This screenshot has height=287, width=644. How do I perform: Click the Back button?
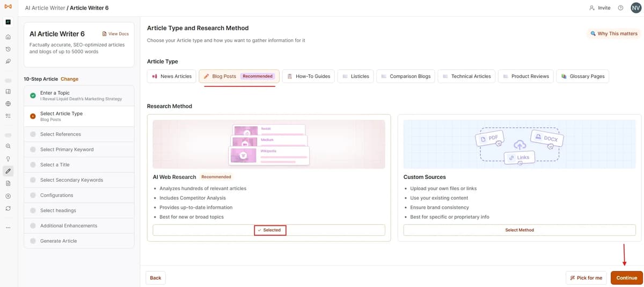156,278
